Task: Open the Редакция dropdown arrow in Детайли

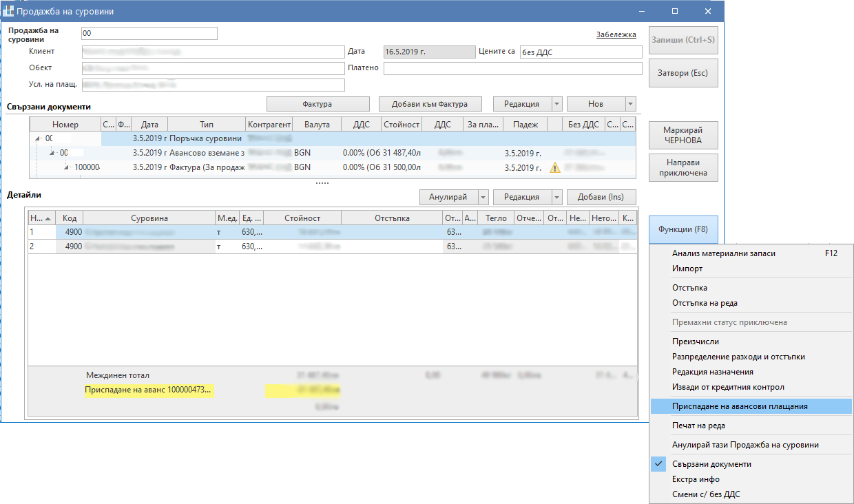Action: tap(556, 197)
